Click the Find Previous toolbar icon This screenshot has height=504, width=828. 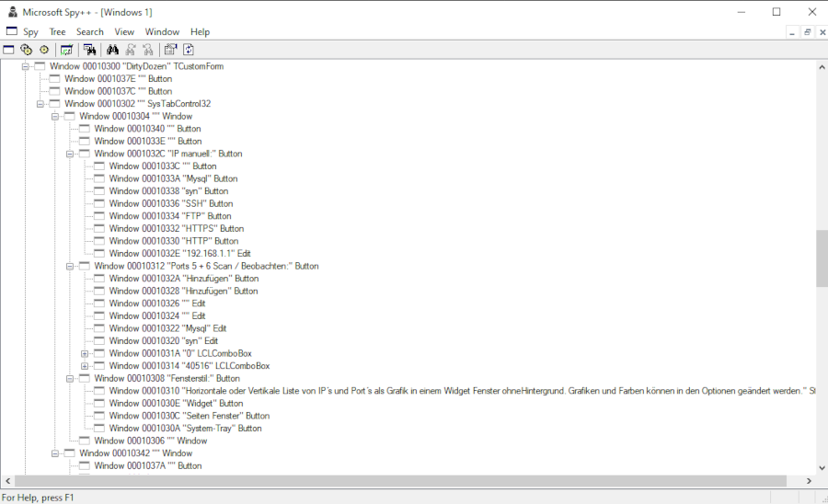click(148, 50)
